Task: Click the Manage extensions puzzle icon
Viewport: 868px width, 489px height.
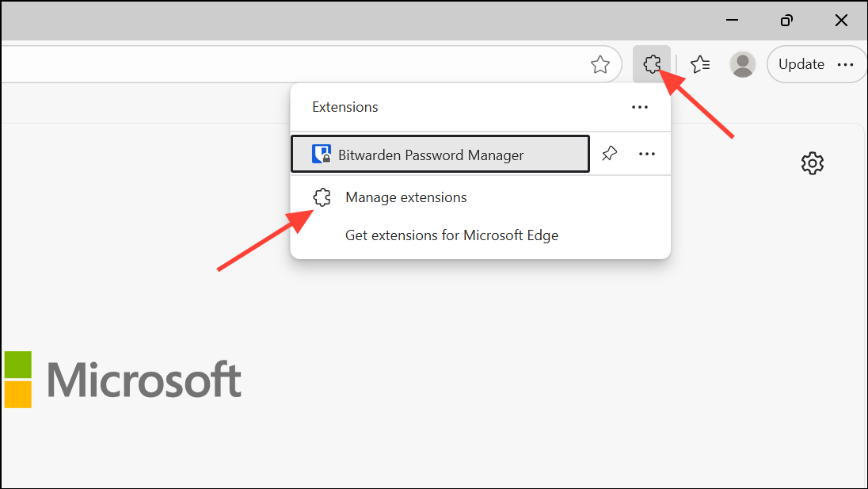Action: [x=322, y=197]
